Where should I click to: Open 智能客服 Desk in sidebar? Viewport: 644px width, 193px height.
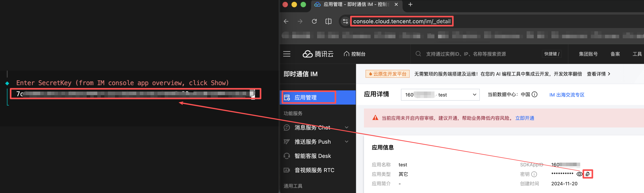[318, 156]
